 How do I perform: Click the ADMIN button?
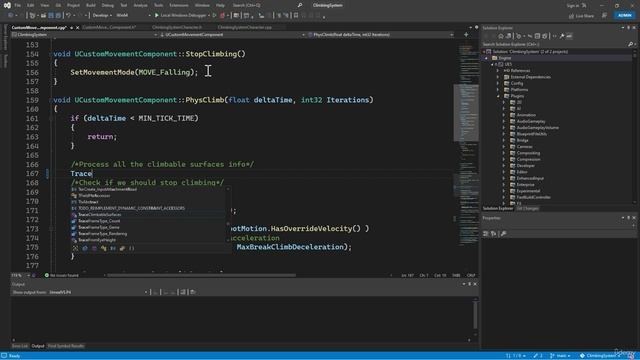click(x=624, y=16)
